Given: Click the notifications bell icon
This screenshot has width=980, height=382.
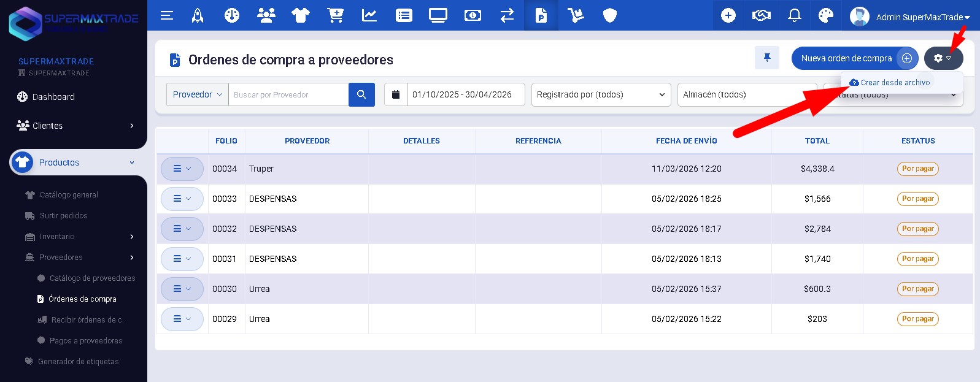Looking at the screenshot, I should pyautogui.click(x=794, y=16).
